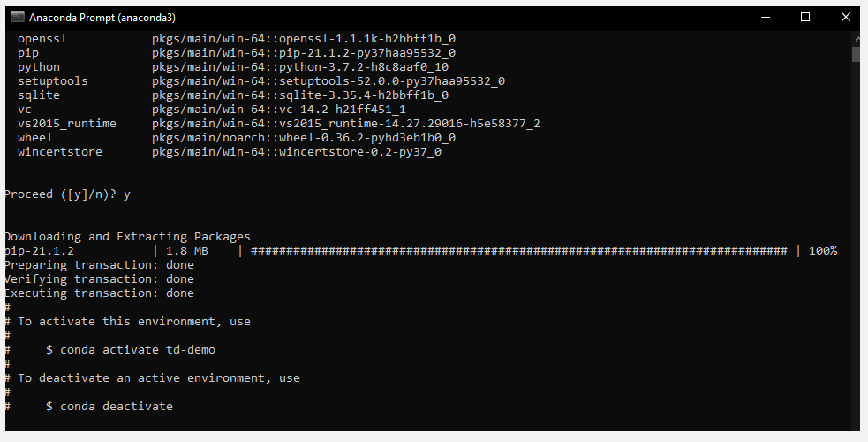Click the pip-21.1.2 download progress bar

[519, 251]
